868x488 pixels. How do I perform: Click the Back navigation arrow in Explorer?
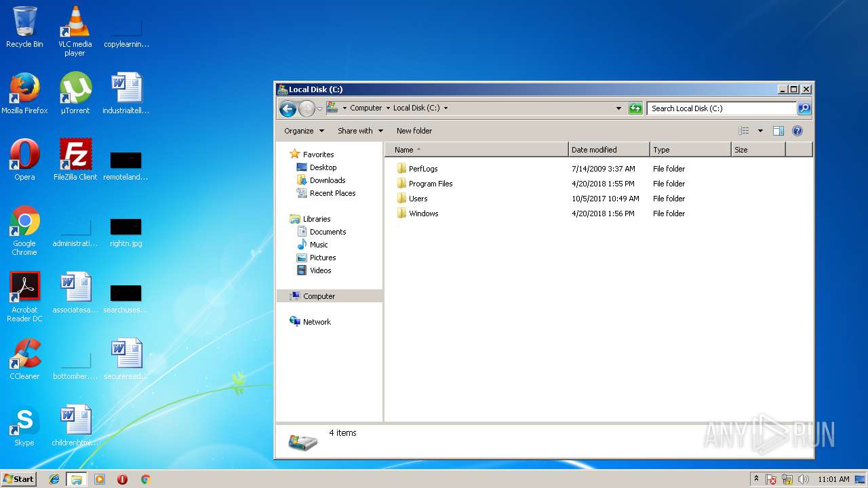coord(288,108)
